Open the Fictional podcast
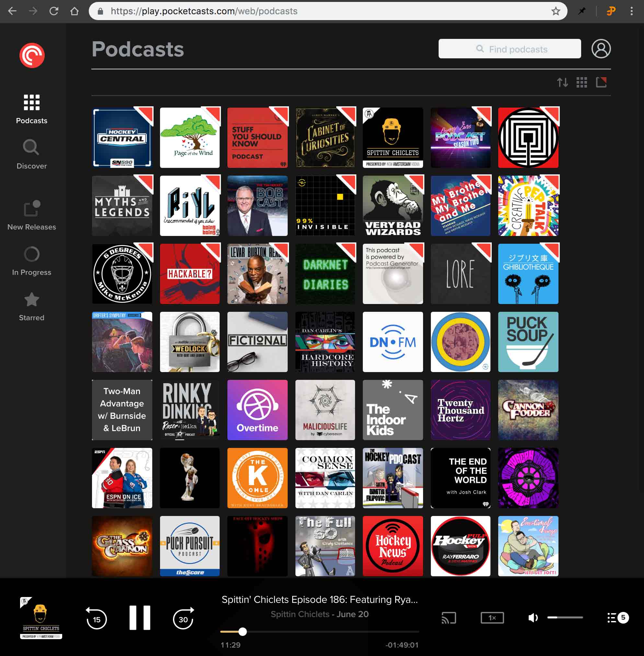This screenshot has width=644, height=656. 258,342
